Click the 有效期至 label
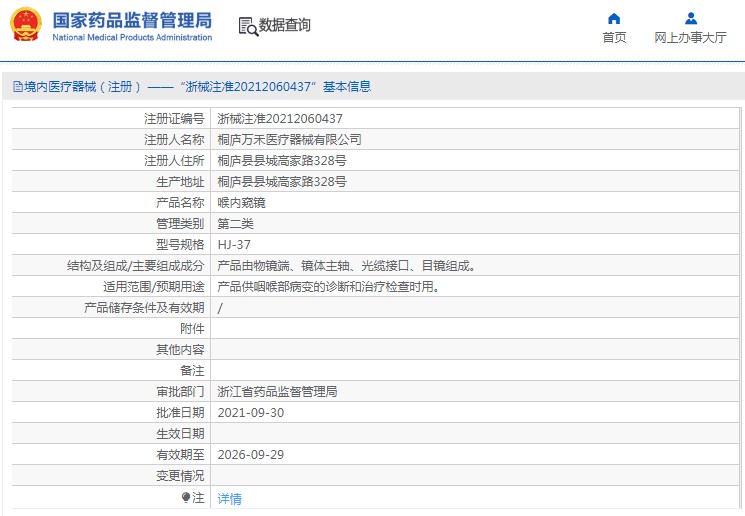This screenshot has height=516, width=745. tap(180, 455)
